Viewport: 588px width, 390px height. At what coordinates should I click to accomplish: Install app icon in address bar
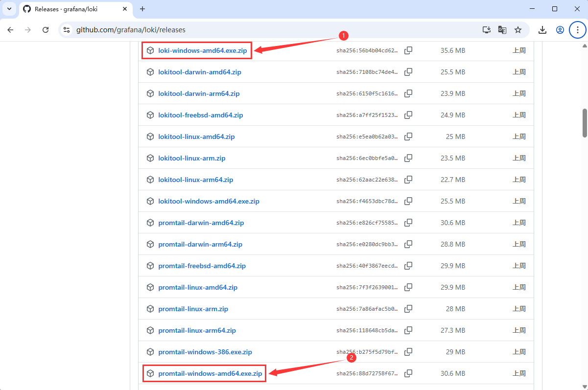[x=487, y=30]
